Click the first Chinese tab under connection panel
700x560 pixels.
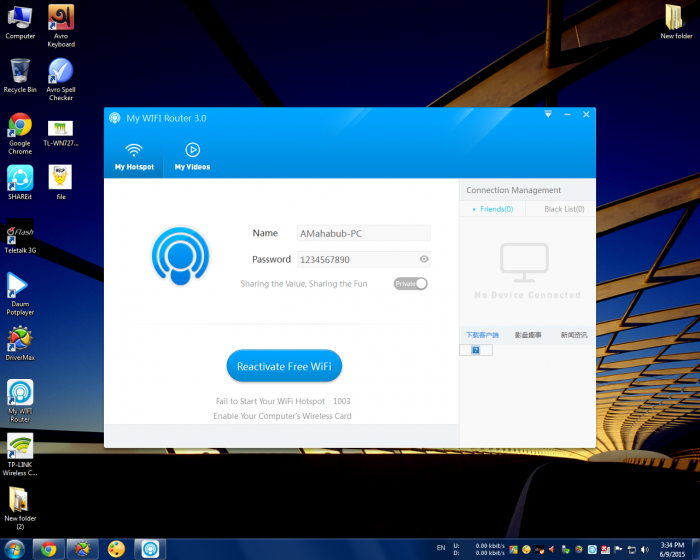click(482, 335)
